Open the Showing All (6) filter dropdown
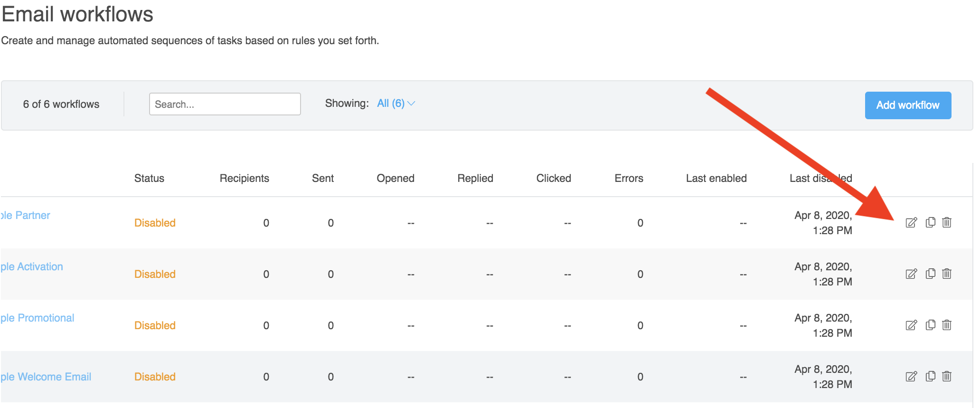Image resolution: width=980 pixels, height=408 pixels. tap(396, 104)
